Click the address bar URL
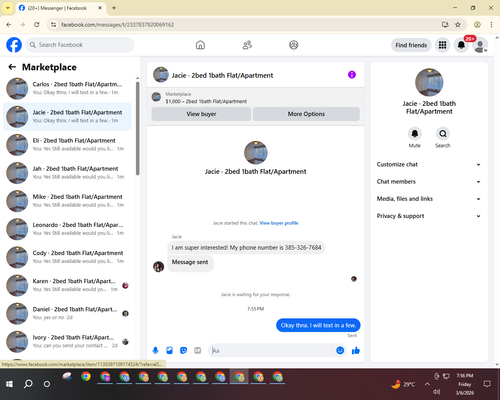The height and width of the screenshot is (400, 500). (118, 25)
